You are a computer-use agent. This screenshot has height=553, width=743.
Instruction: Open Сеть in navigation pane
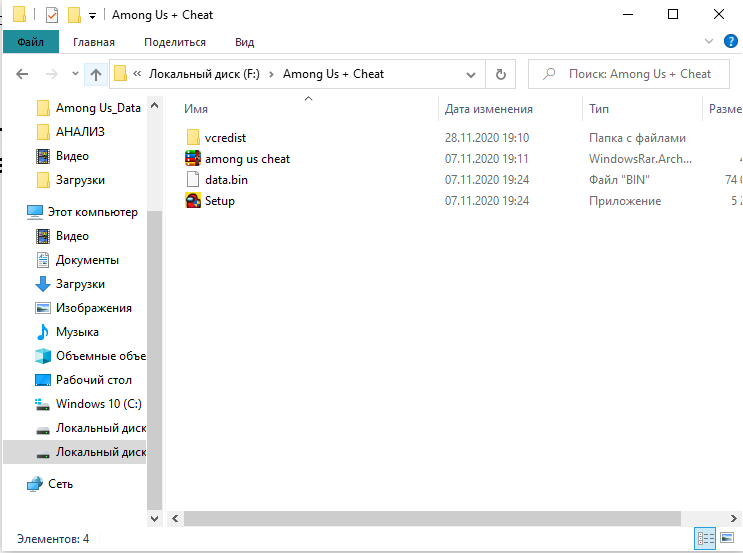click(50, 484)
